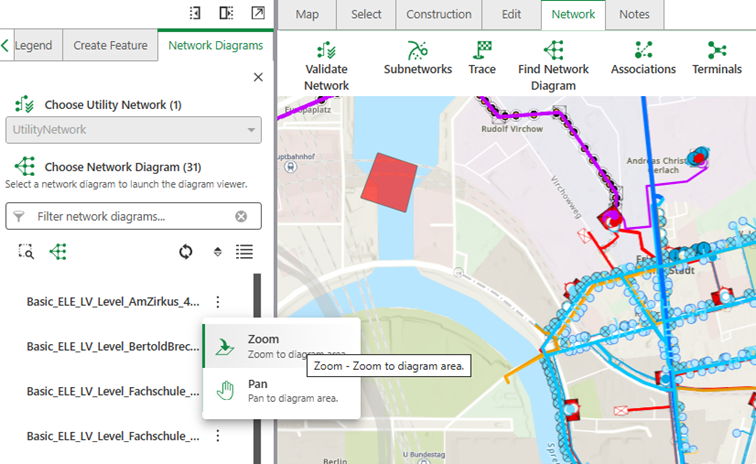756x464 pixels.
Task: Open options menu for AmZirkus diagram
Action: tap(218, 302)
